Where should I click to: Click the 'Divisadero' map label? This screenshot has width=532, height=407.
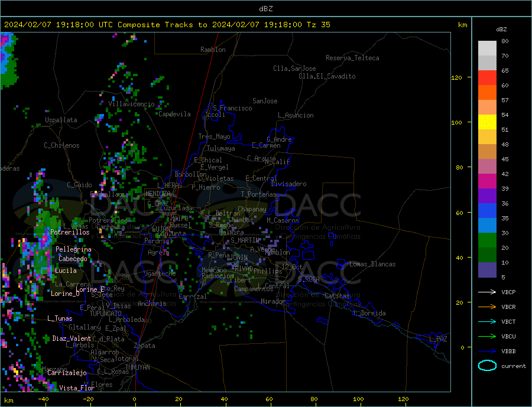click(x=288, y=184)
